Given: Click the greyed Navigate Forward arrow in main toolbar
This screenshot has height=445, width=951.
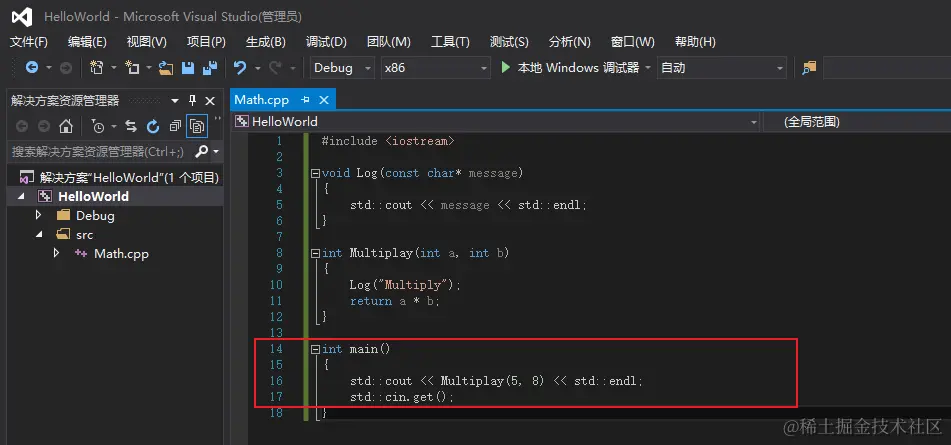Looking at the screenshot, I should pyautogui.click(x=66, y=68).
